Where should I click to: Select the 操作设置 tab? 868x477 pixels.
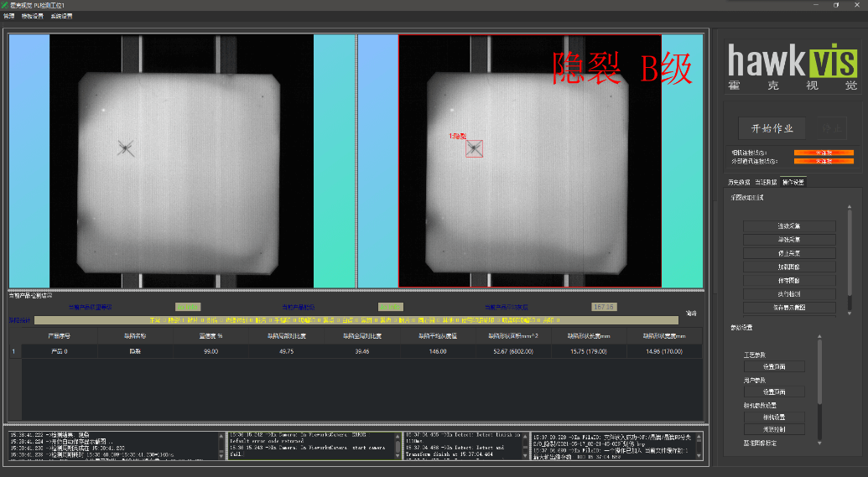[x=793, y=182]
